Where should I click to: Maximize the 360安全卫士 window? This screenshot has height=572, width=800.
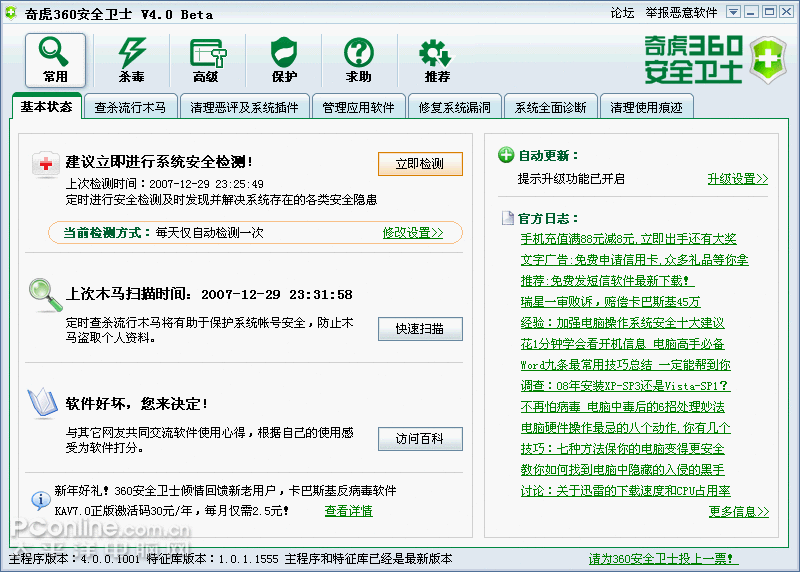coord(769,12)
